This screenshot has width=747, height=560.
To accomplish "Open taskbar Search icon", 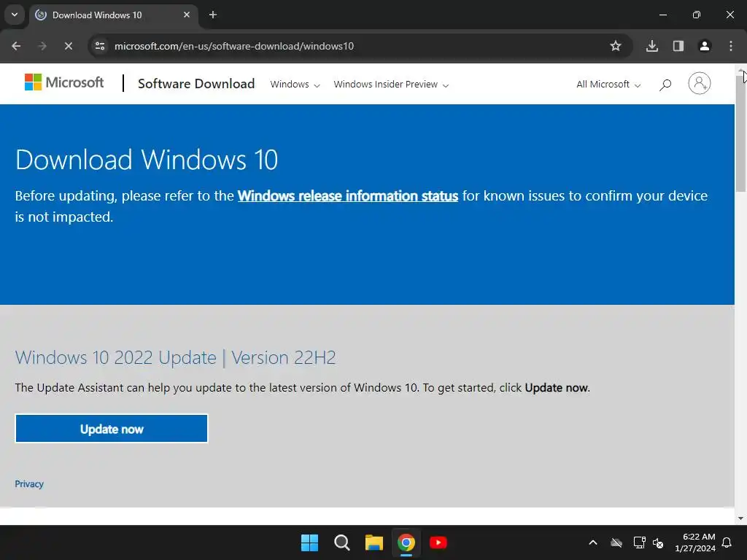I will (x=342, y=542).
